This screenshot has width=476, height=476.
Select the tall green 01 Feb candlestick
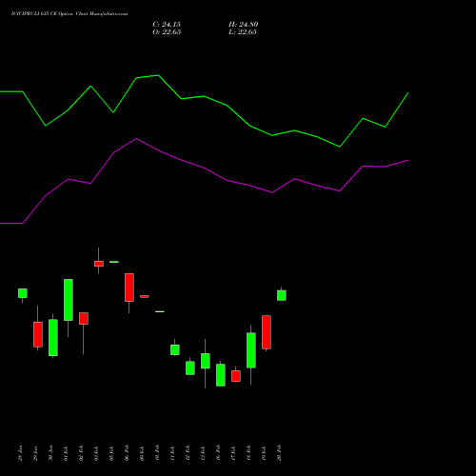click(x=69, y=300)
